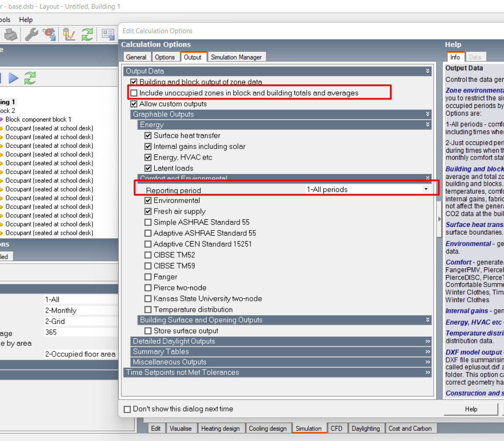504x441 pixels.
Task: Click the blue play arrow icon
Action: pos(13,78)
